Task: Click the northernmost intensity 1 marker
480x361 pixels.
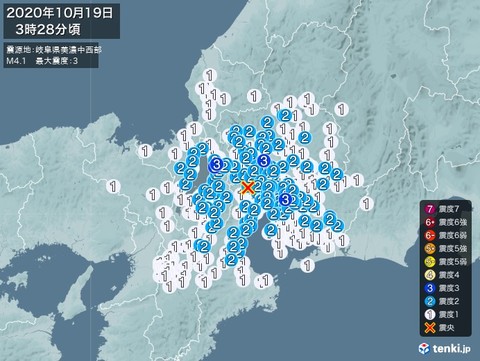Action: click(210, 75)
